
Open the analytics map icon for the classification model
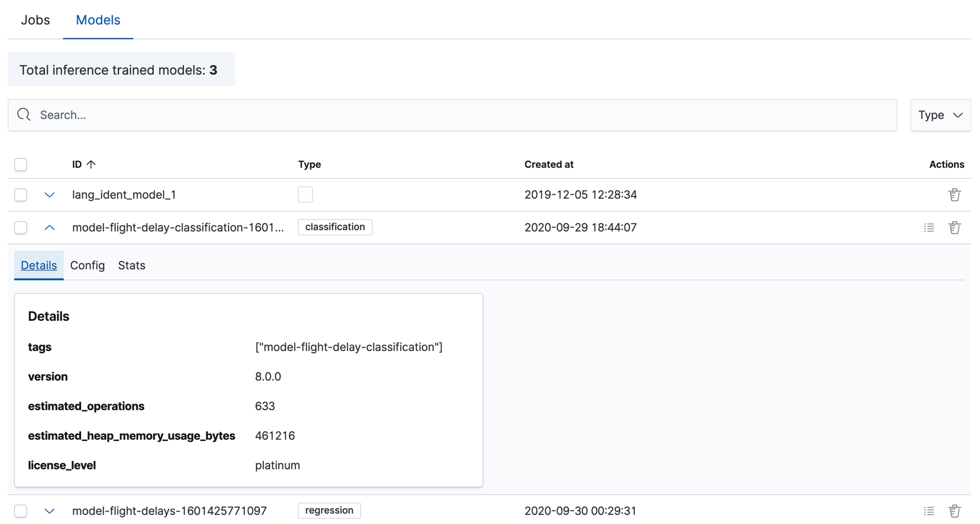(929, 227)
